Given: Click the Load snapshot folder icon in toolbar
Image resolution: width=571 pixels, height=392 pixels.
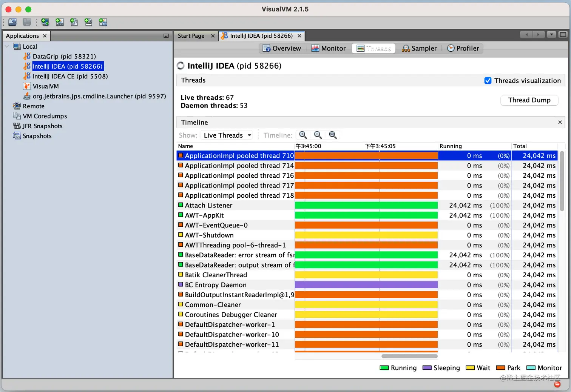Looking at the screenshot, I should pos(12,22).
